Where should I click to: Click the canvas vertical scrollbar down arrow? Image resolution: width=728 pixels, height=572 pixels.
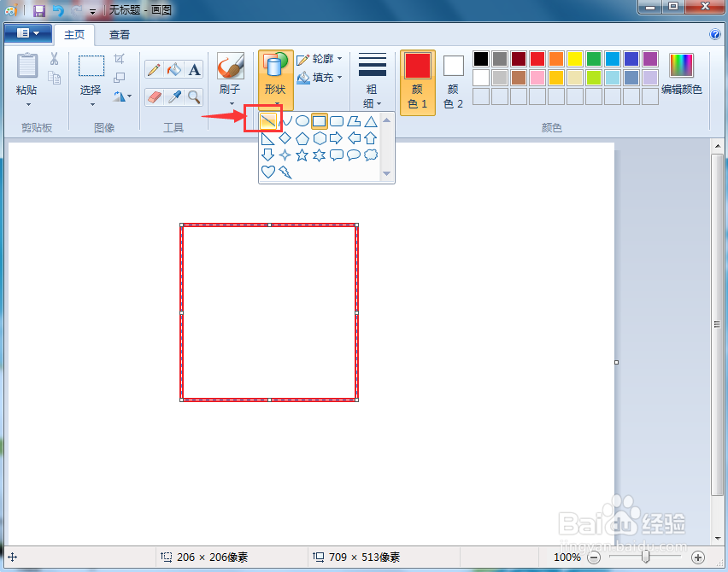pyautogui.click(x=718, y=538)
